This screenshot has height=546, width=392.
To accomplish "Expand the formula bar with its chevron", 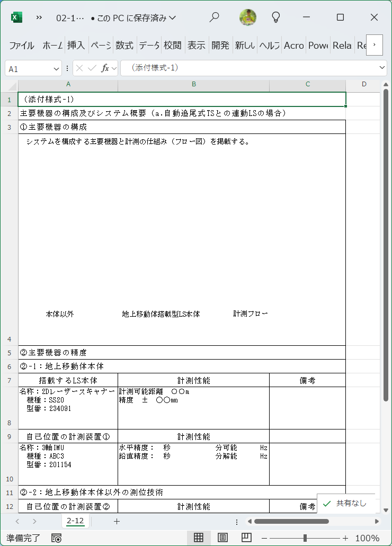I will (382, 68).
